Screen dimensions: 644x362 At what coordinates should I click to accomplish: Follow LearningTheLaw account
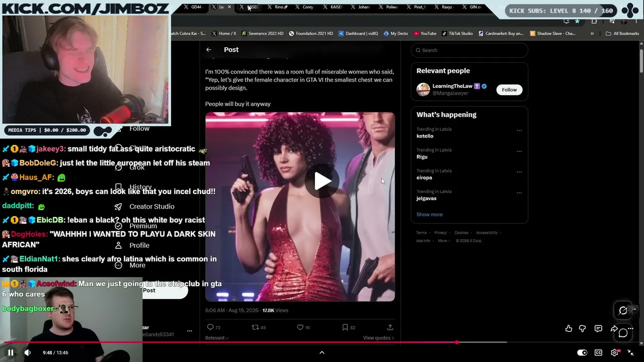509,89
